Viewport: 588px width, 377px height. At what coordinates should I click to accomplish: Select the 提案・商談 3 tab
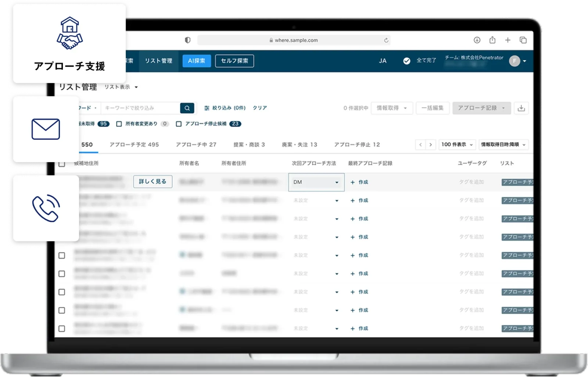pos(249,145)
